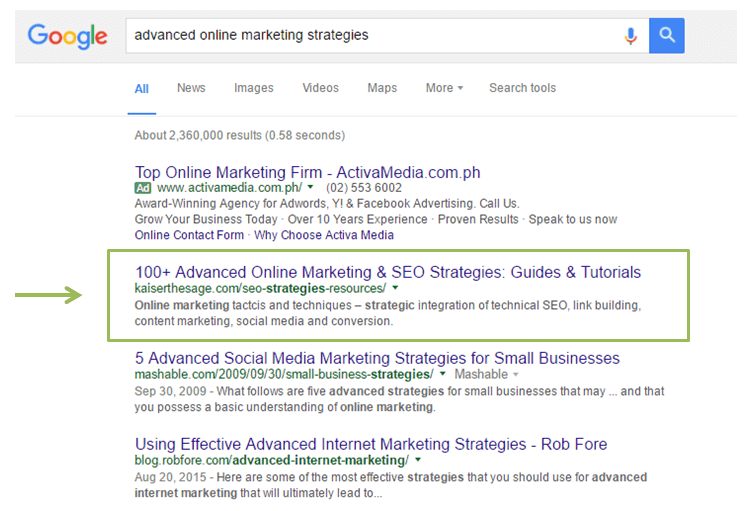Open dropdown arrow beside mashable.com URL

coord(443,374)
